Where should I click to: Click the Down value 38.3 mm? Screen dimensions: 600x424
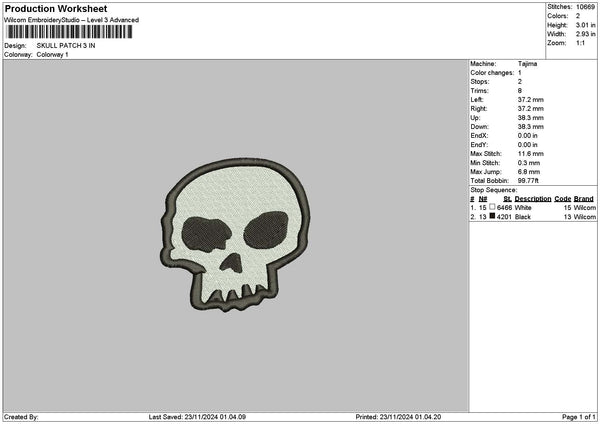click(x=531, y=127)
